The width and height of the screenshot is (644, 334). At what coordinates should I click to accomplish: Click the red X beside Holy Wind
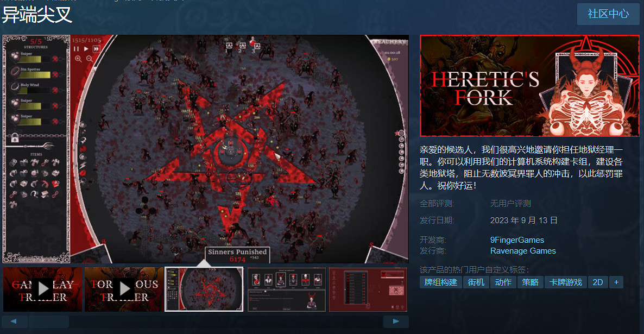pyautogui.click(x=55, y=90)
